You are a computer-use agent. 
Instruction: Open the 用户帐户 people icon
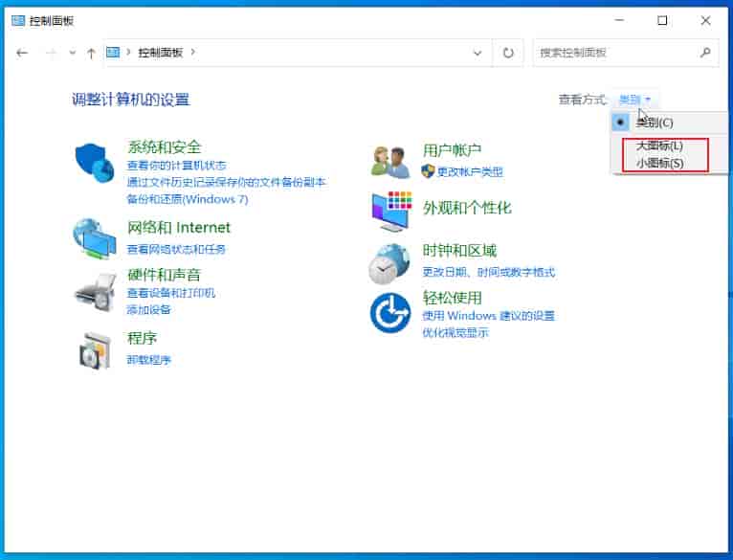coord(390,162)
